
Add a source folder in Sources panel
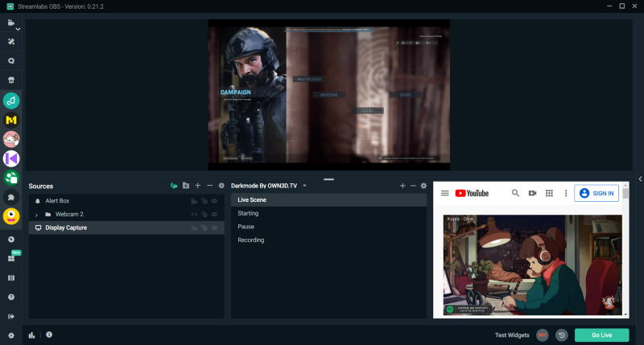click(186, 186)
